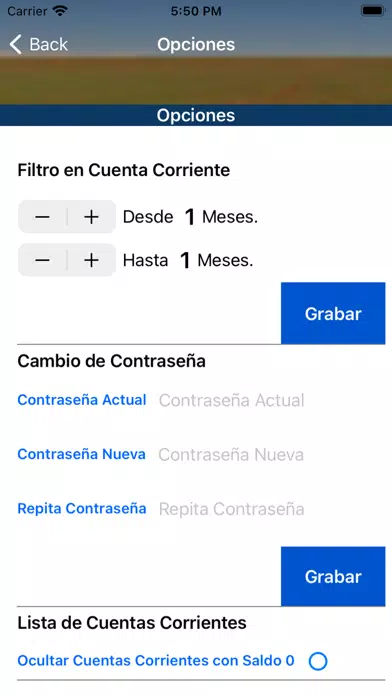The image size is (392, 696).
Task: Decrease Hasta months with minus
Action: pyautogui.click(x=42, y=260)
